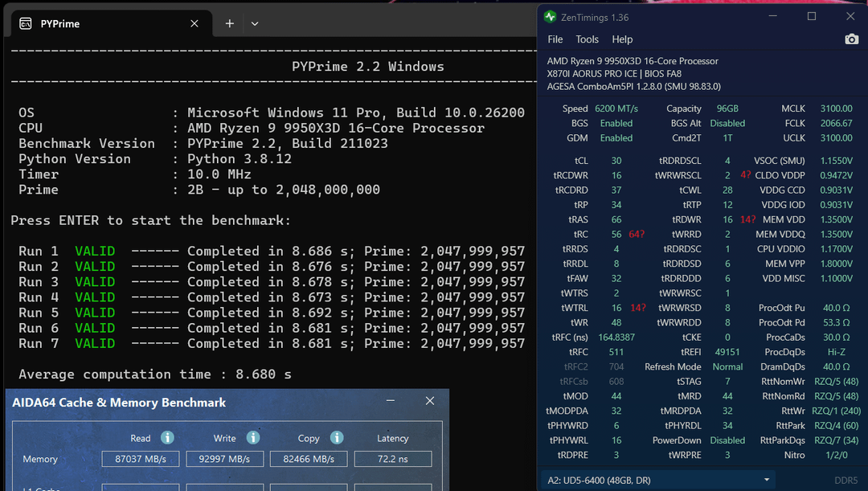Select the Memory Copy 82466 MB/s field
The width and height of the screenshot is (868, 491).
click(x=309, y=459)
